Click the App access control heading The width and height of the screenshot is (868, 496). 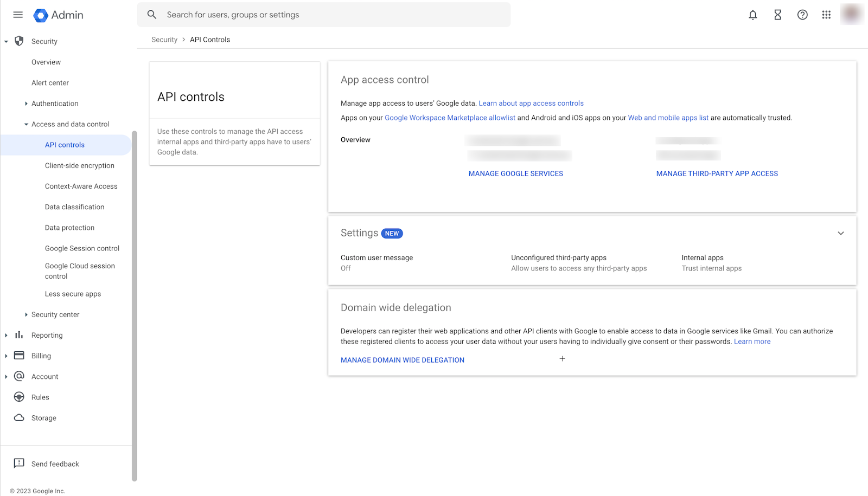click(385, 80)
